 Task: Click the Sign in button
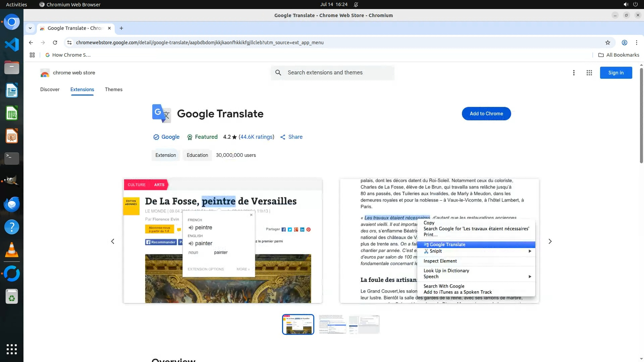click(x=615, y=73)
